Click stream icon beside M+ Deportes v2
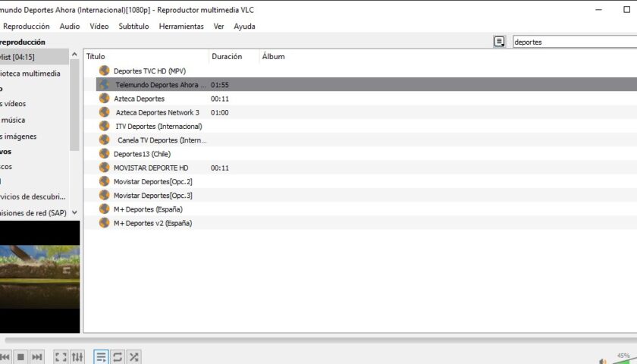Image resolution: width=637 pixels, height=364 pixels. [x=105, y=223]
